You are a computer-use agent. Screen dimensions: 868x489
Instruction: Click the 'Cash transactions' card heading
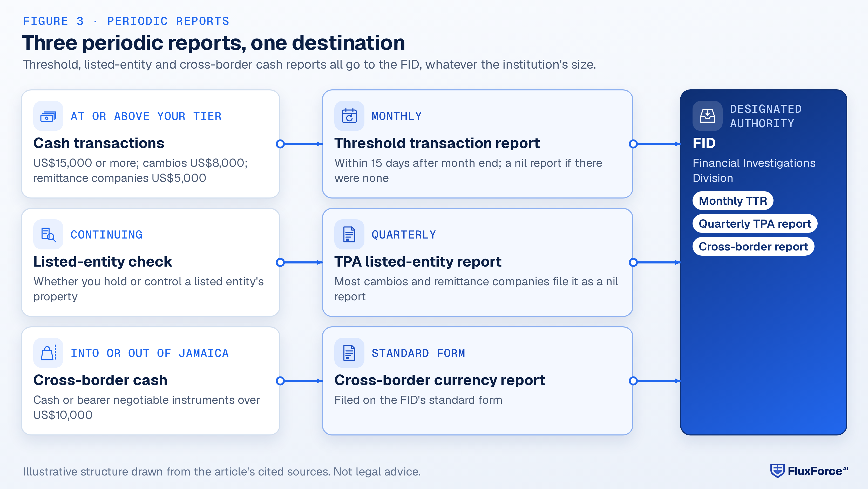99,143
